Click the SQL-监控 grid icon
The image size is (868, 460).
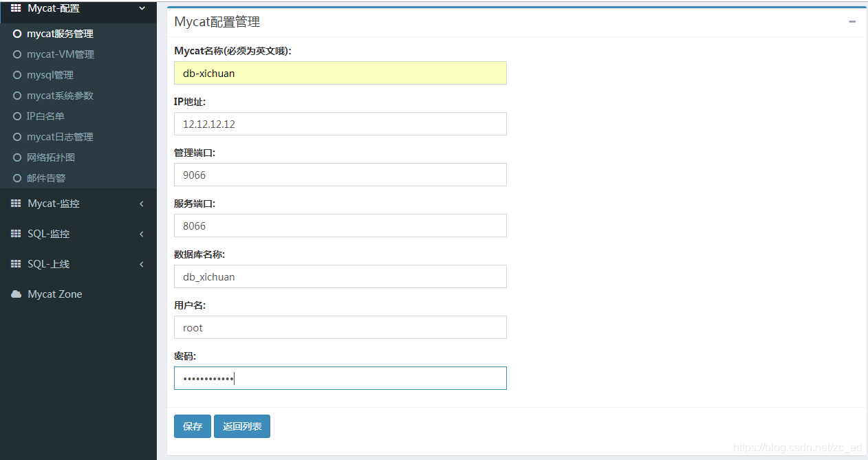[x=16, y=234]
